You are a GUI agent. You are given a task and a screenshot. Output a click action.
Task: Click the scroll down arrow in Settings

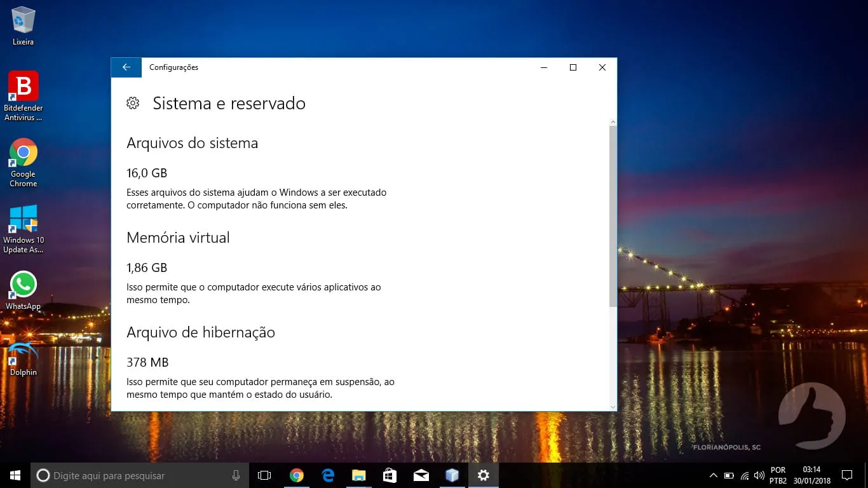[x=613, y=407]
